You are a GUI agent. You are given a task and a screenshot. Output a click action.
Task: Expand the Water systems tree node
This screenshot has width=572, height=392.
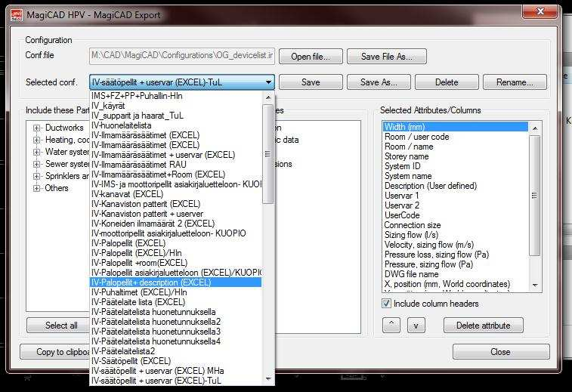coord(36,152)
